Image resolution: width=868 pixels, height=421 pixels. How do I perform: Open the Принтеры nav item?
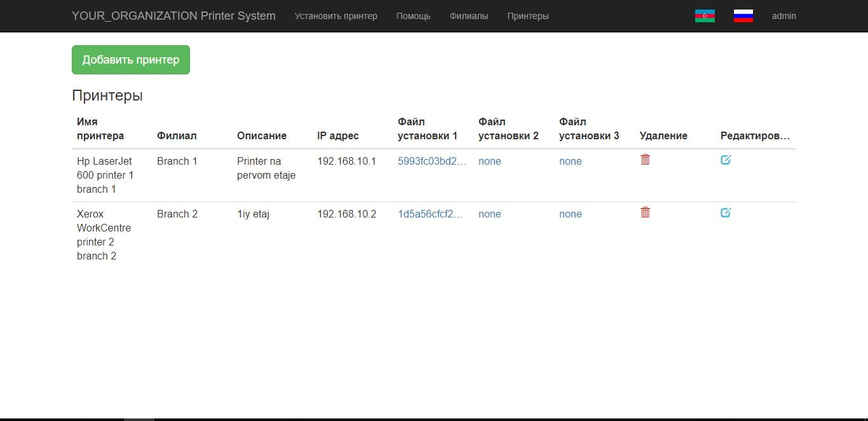tap(528, 16)
